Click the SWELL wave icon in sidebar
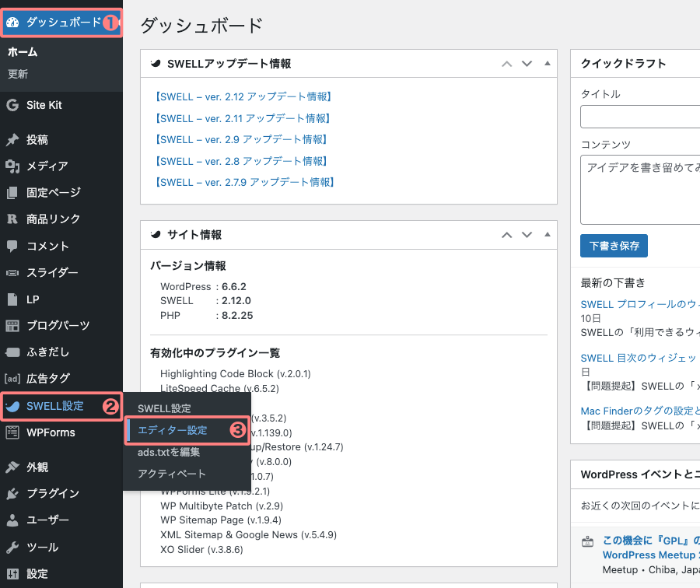Viewport: 700px width, 588px height. [12, 406]
